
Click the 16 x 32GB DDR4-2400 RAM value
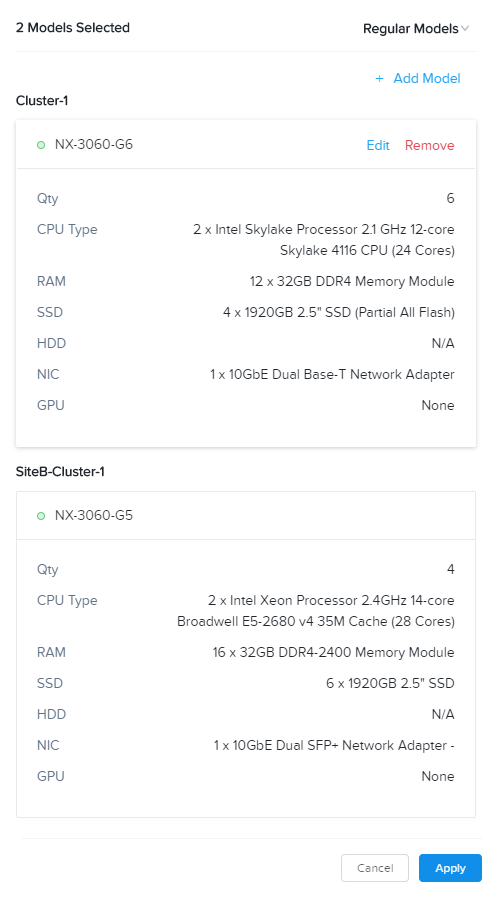(333, 652)
